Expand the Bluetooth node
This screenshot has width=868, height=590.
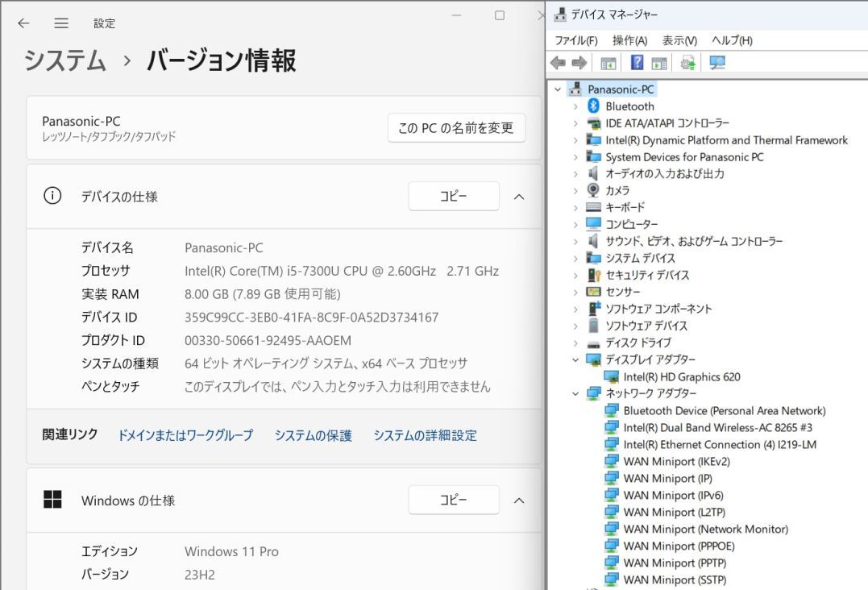tap(575, 106)
